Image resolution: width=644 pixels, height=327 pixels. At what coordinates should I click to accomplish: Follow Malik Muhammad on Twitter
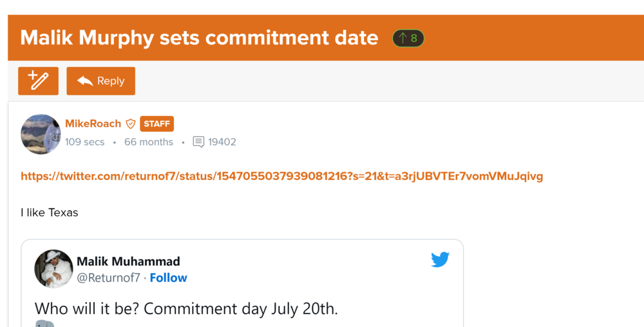(169, 278)
